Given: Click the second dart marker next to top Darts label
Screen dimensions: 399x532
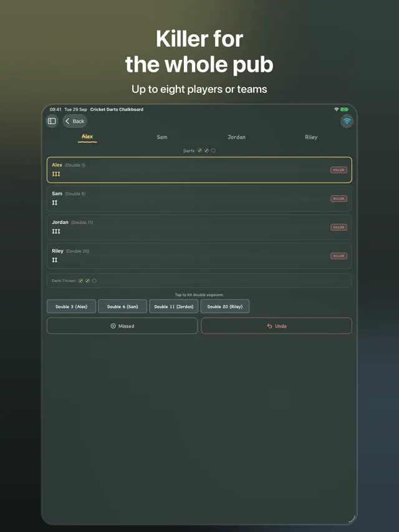Looking at the screenshot, I should pyautogui.click(x=206, y=150).
